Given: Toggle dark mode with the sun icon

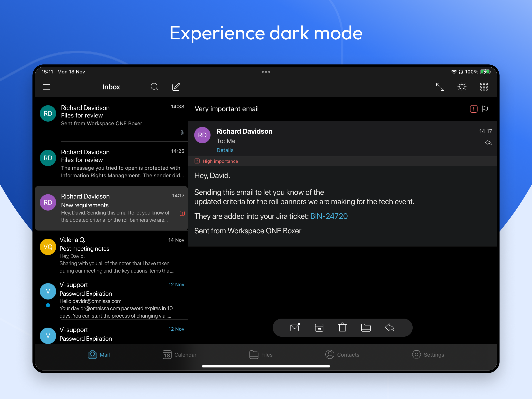Looking at the screenshot, I should tap(462, 87).
